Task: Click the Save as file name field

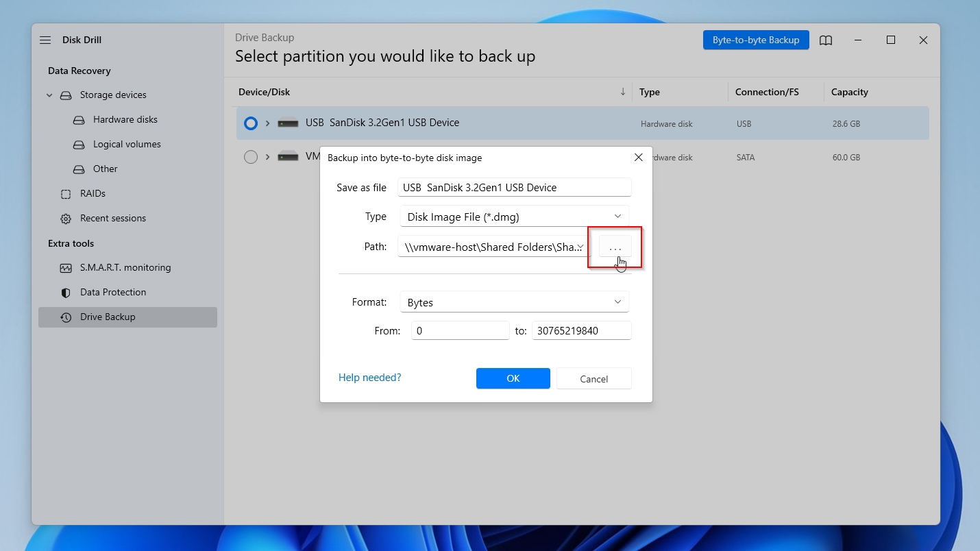Action: point(514,187)
